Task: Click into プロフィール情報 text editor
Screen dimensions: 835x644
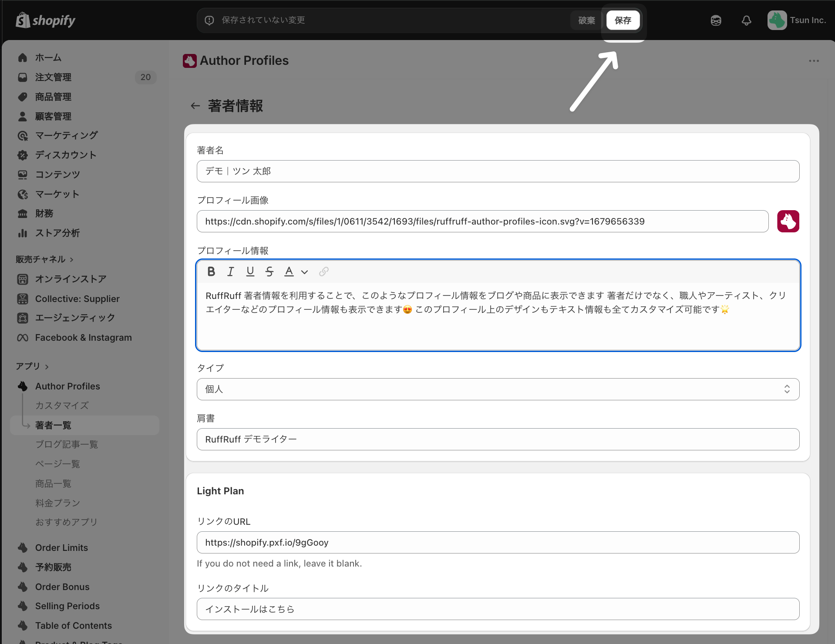Action: point(498,316)
